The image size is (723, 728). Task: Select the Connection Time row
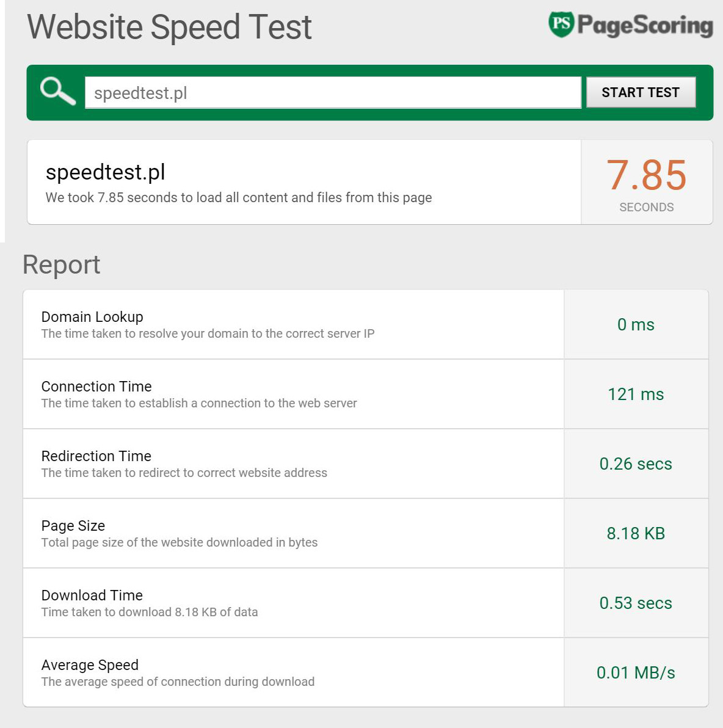[x=366, y=394]
